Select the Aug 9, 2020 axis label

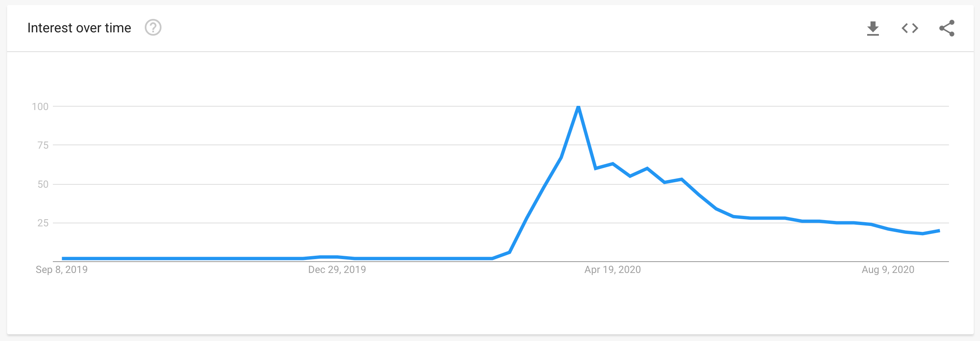(x=888, y=270)
